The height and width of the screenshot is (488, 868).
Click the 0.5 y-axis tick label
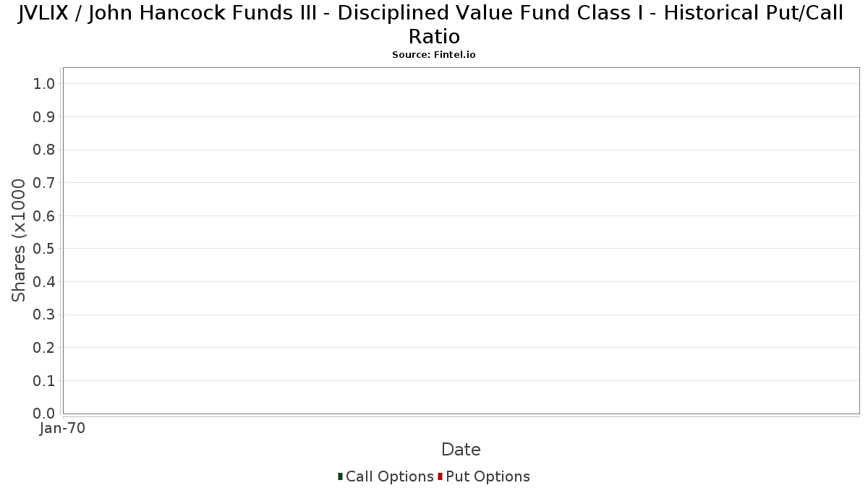(x=44, y=249)
